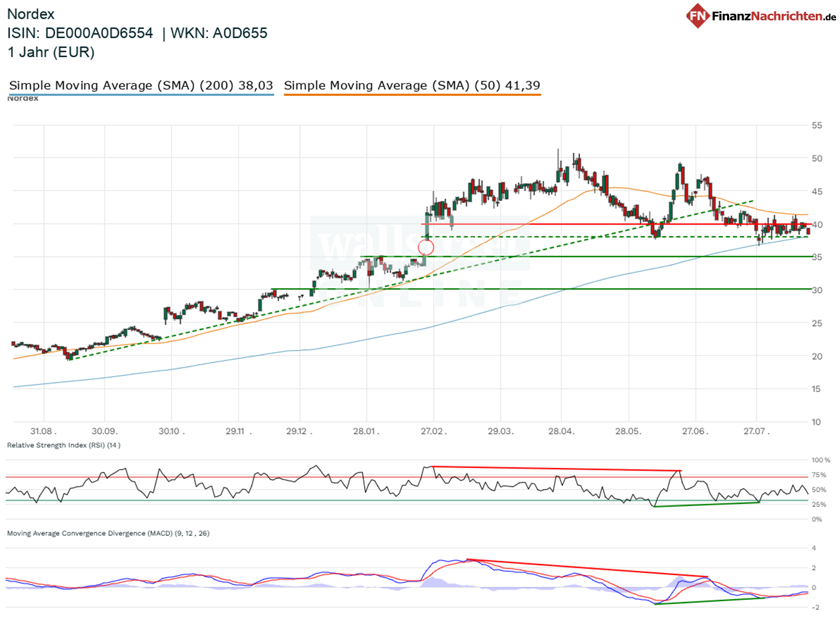Click the SMA (200) 38,03 legend label

tap(141, 85)
